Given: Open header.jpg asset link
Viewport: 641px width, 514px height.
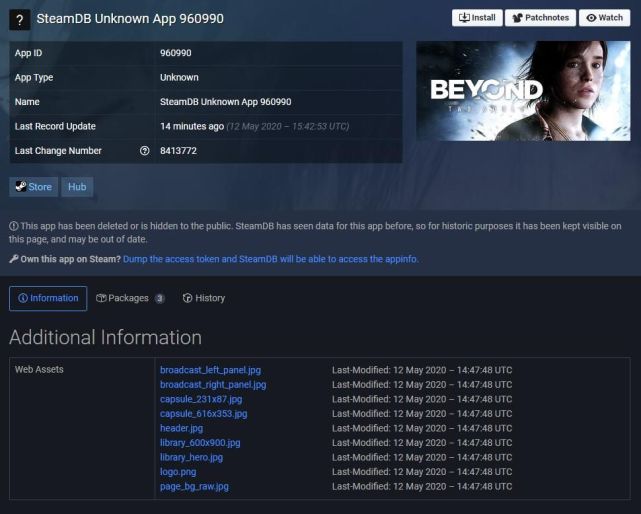Looking at the screenshot, I should pos(182,428).
